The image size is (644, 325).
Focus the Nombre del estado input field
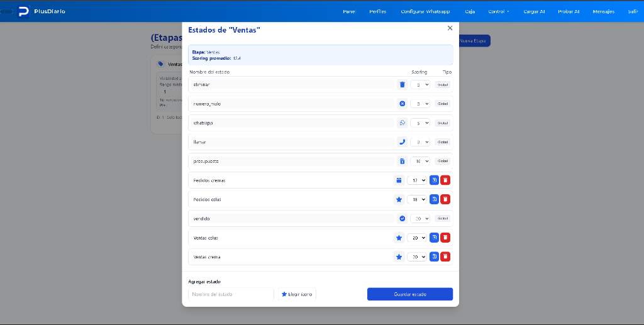pyautogui.click(x=231, y=294)
